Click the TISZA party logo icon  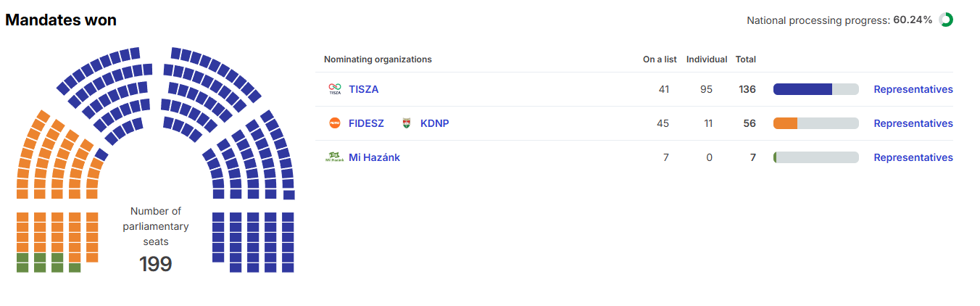pos(334,89)
